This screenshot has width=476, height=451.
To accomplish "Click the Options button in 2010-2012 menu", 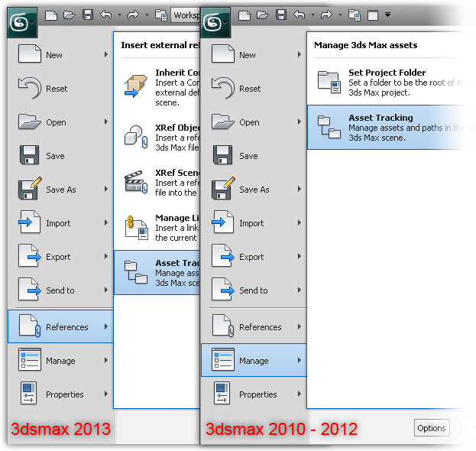I will coord(432,428).
